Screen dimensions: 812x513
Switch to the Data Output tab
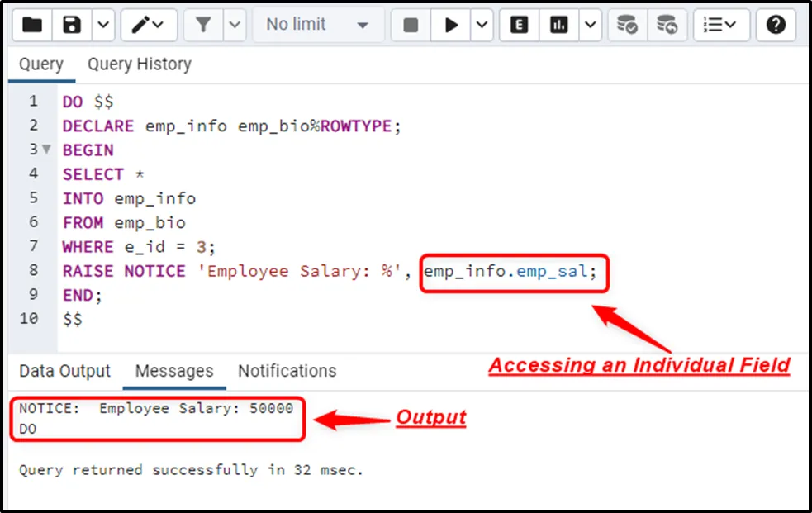coord(64,371)
